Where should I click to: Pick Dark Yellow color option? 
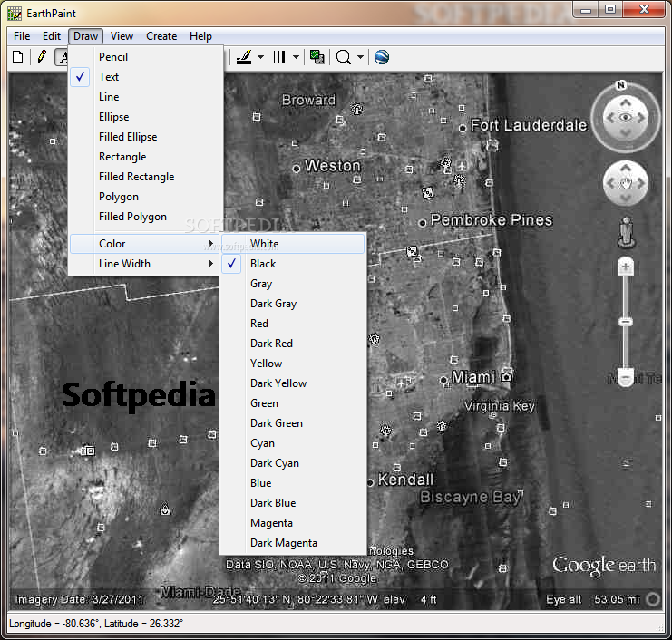[x=293, y=383]
